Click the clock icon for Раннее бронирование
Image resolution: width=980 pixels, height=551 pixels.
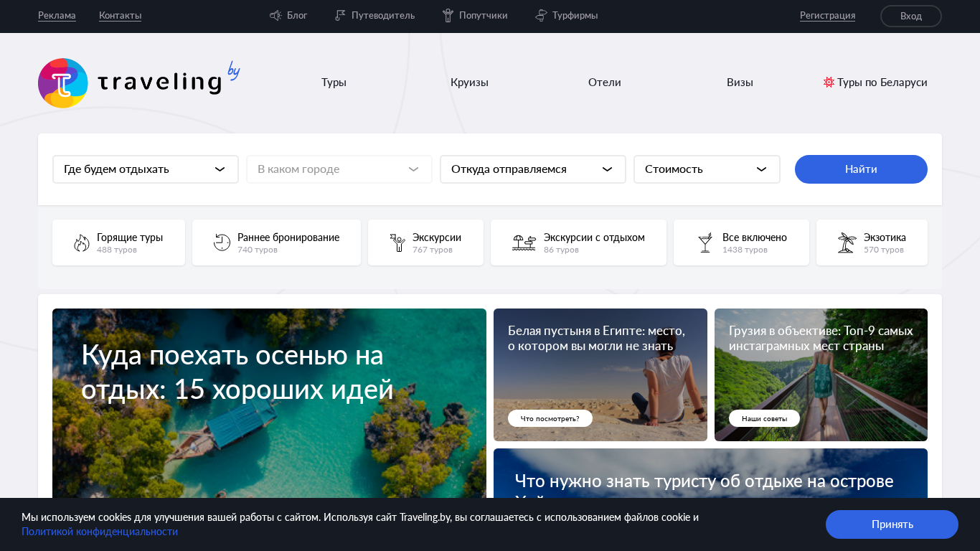[222, 242]
